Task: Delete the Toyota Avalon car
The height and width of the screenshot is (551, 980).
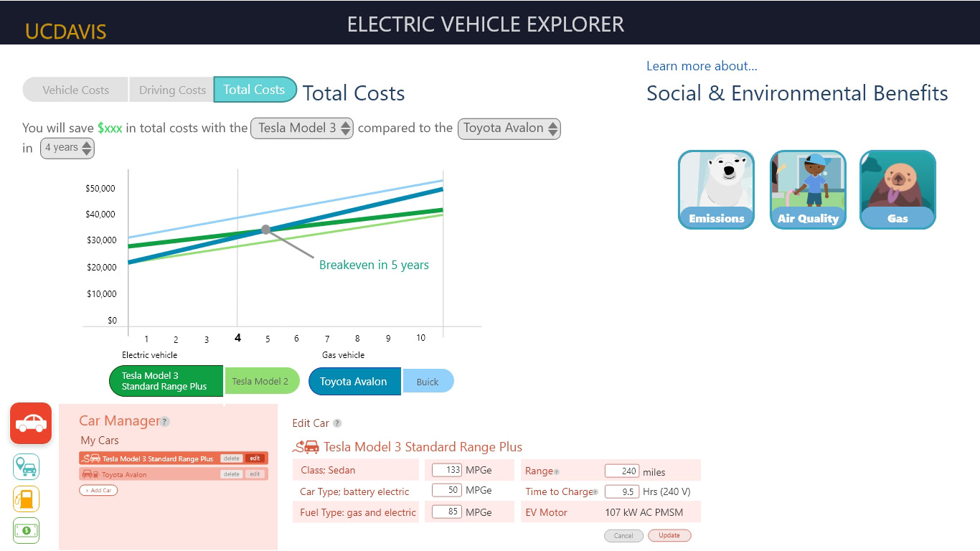Action: click(x=231, y=474)
